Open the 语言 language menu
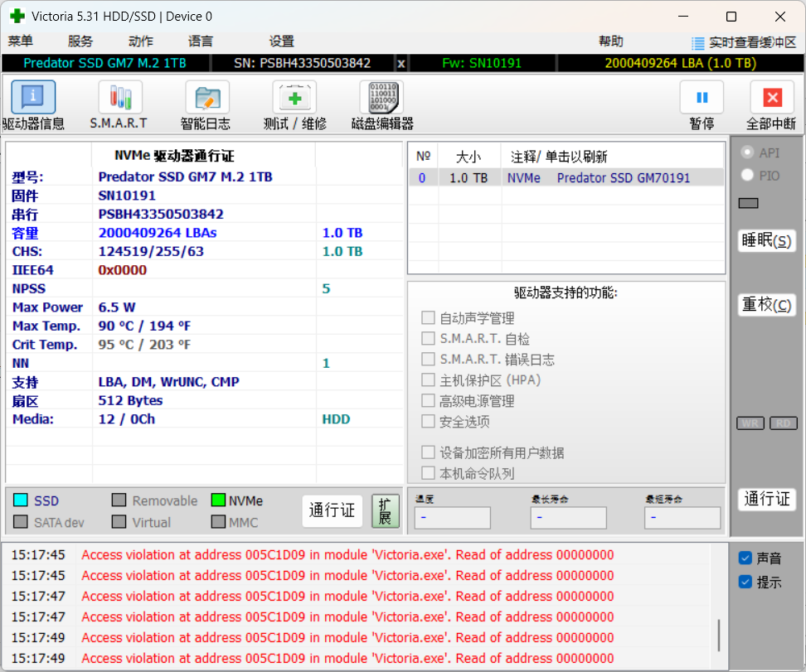This screenshot has height=672, width=806. [x=198, y=41]
